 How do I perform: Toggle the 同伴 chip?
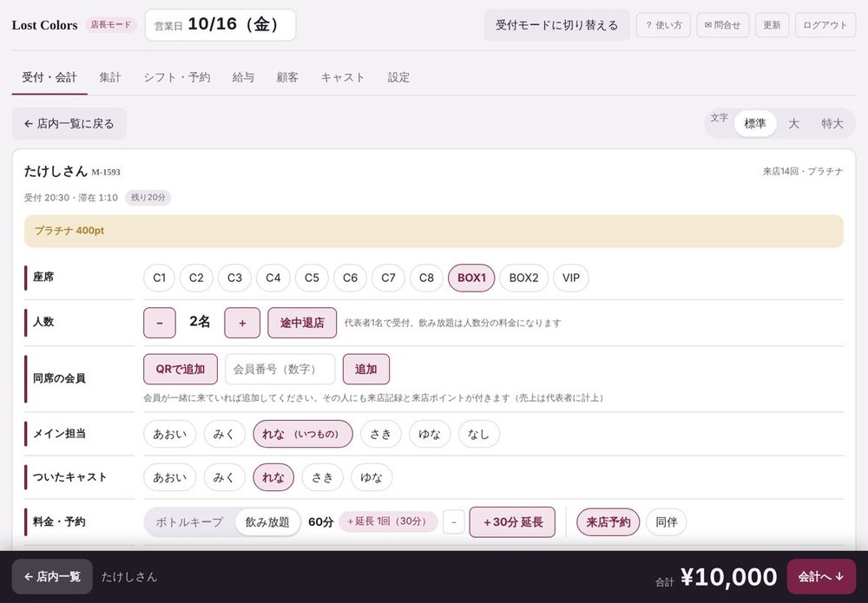coord(667,522)
